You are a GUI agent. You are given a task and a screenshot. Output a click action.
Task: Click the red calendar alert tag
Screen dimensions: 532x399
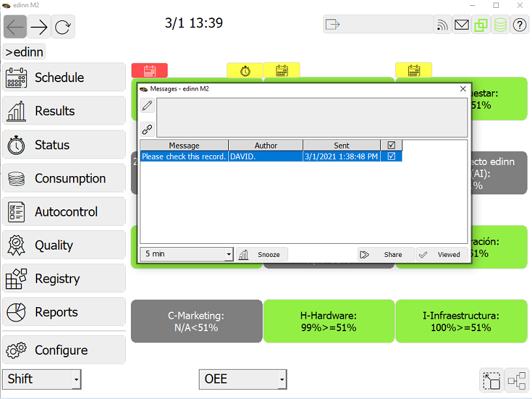[x=150, y=70]
